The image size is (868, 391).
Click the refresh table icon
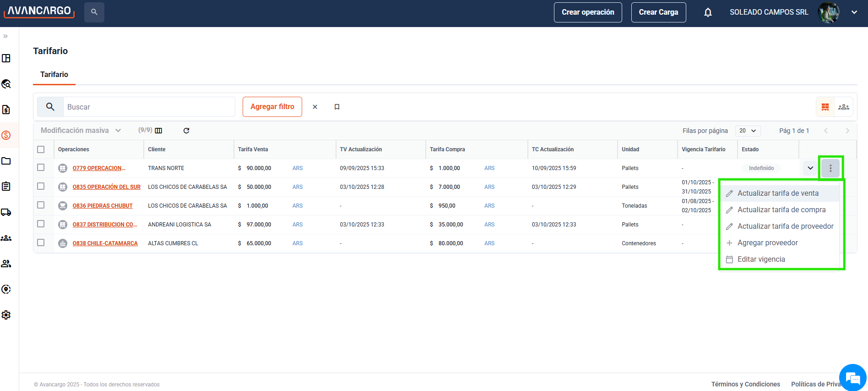click(186, 131)
